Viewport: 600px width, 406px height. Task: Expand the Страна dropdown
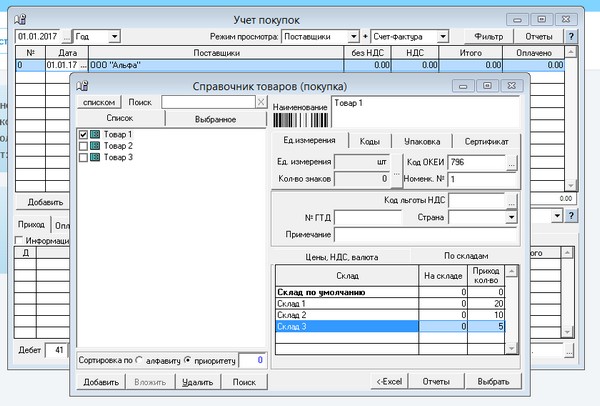tap(510, 216)
